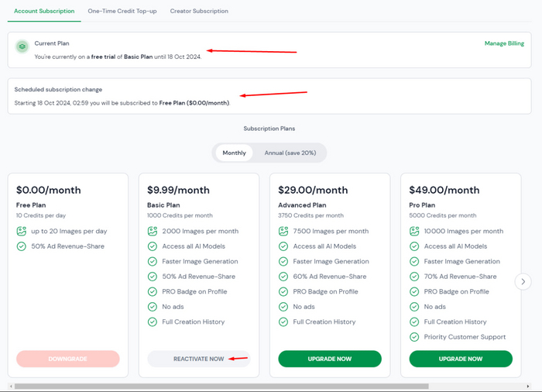This screenshot has height=392, width=542.
Task: Click checkmark beside Free Plan Ad Revenue-Share
Action: point(22,246)
